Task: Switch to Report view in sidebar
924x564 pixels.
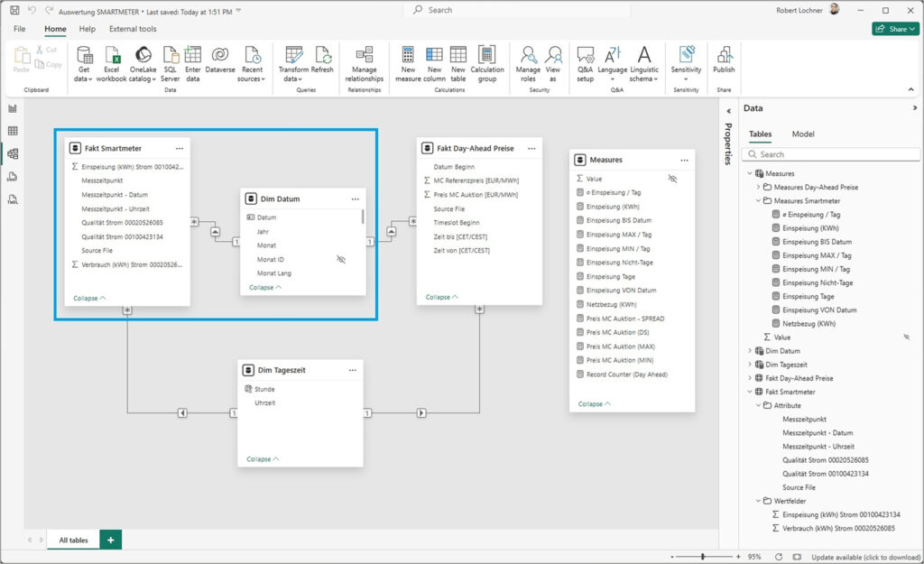Action: [x=13, y=108]
